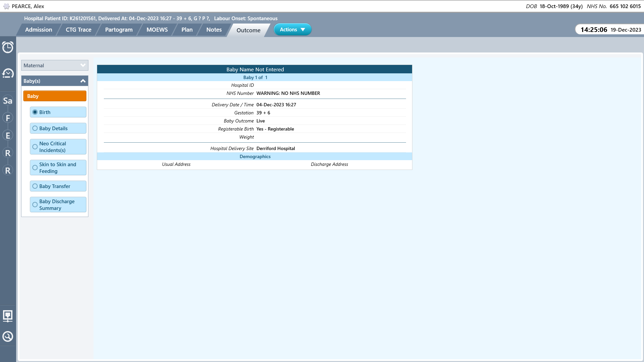The height and width of the screenshot is (362, 644).
Task: Click the Hospital Patient ID K261201561 text
Action: [60, 19]
